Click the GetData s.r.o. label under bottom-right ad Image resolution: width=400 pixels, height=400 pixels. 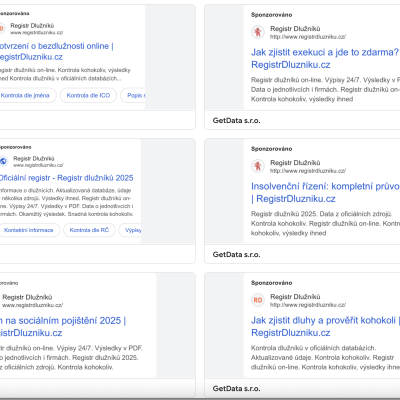(236, 389)
